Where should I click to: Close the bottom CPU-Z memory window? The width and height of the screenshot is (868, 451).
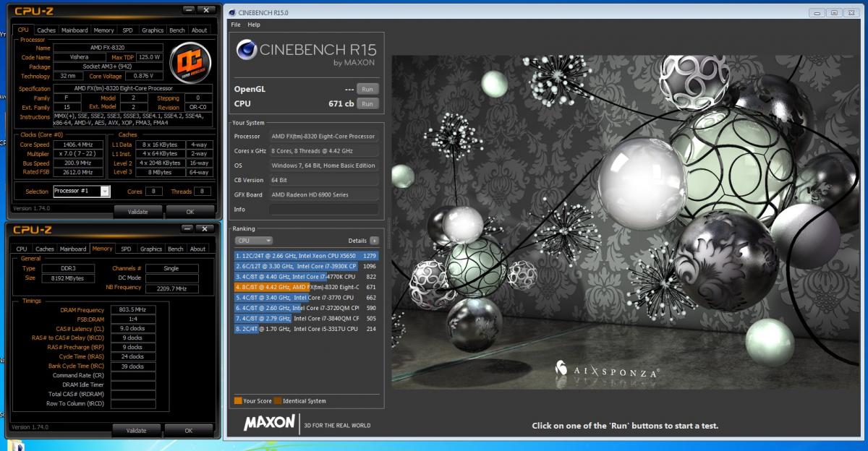(x=205, y=228)
